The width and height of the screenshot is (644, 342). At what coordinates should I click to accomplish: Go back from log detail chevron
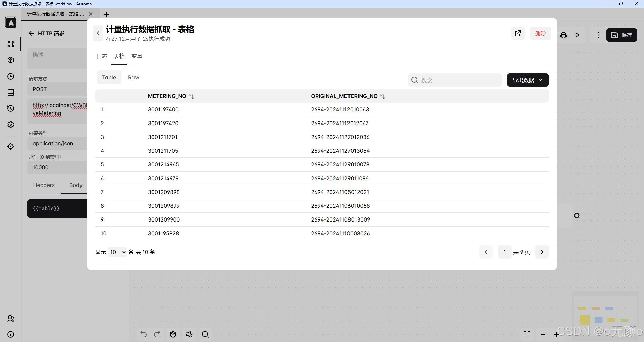coord(98,33)
